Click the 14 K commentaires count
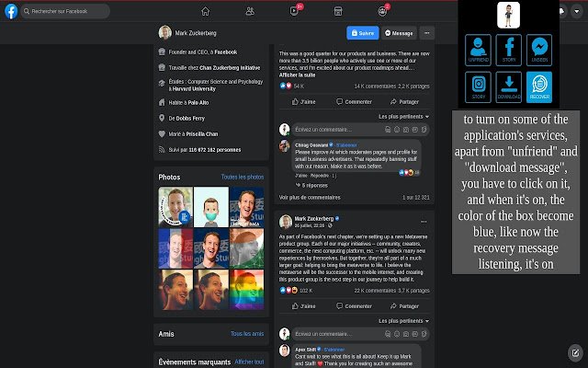 [375, 86]
